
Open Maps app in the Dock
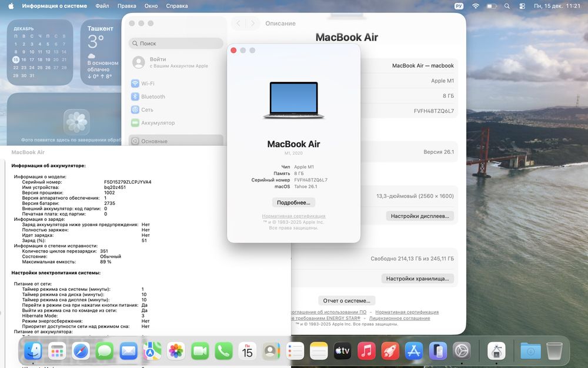pos(152,352)
